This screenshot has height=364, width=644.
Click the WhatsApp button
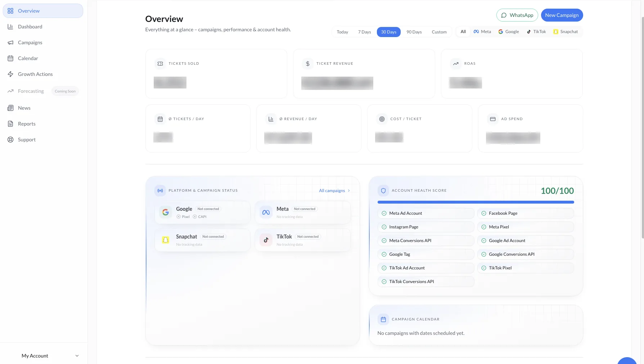pos(517,15)
